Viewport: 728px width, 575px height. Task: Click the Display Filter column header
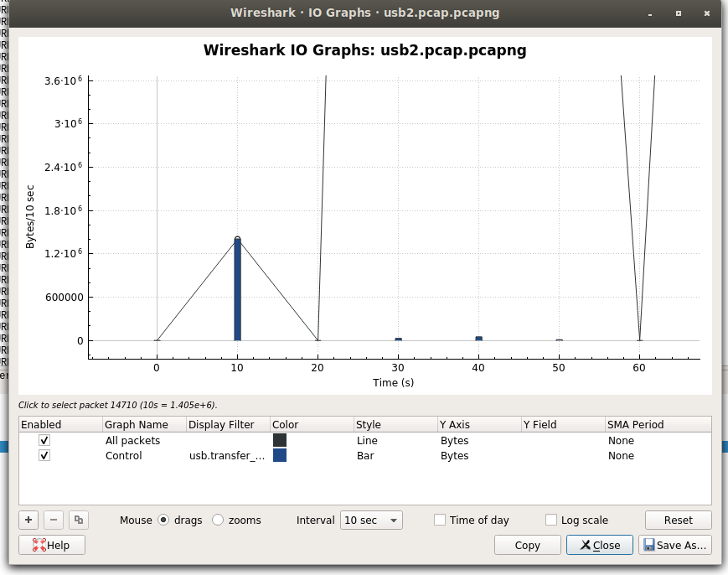click(x=229, y=424)
